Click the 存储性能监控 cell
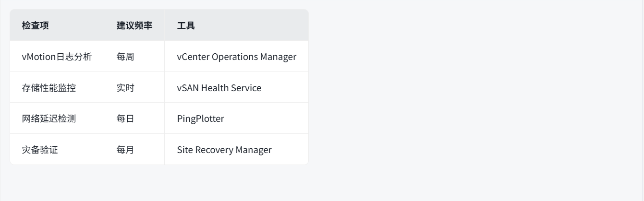Image resolution: width=644 pixels, height=201 pixels. coord(57,87)
